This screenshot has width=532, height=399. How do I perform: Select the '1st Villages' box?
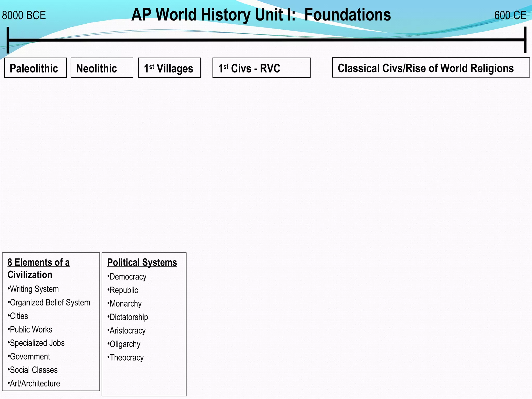tap(169, 68)
